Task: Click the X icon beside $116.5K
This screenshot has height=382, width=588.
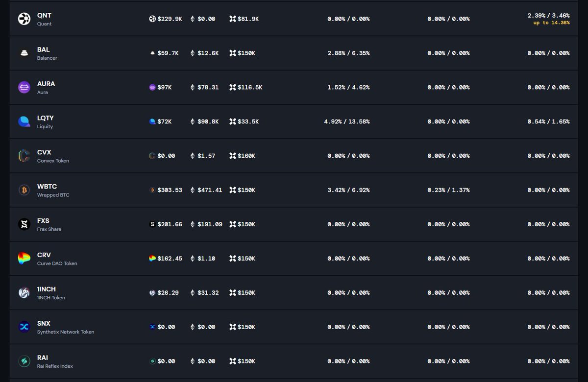Action: (x=233, y=88)
